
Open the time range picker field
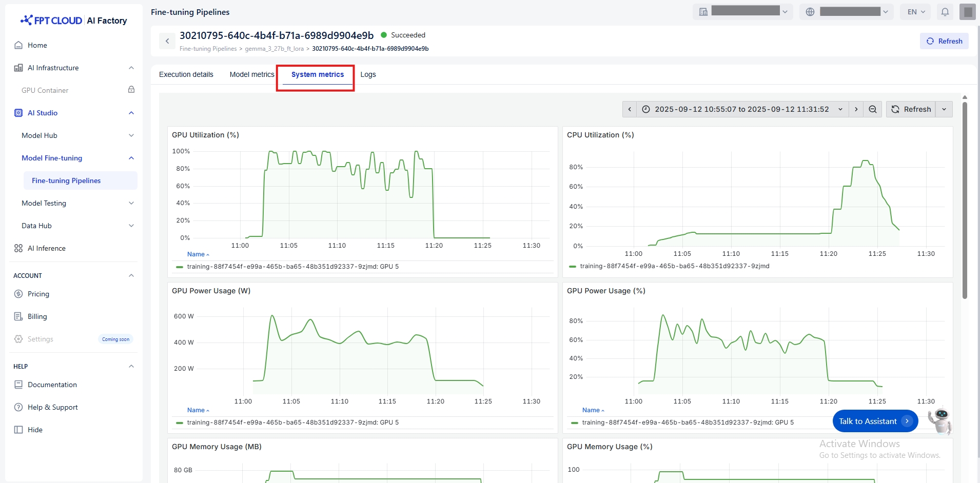741,109
